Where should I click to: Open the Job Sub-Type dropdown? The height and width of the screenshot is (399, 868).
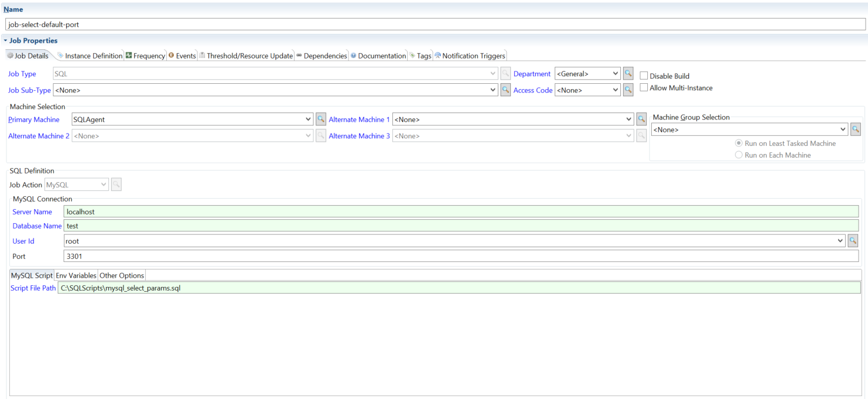(493, 90)
